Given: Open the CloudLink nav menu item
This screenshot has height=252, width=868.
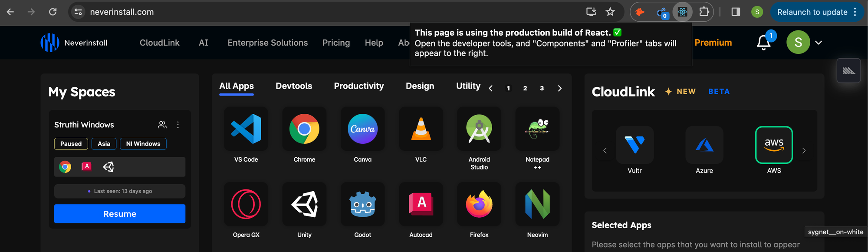Looking at the screenshot, I should [x=160, y=43].
